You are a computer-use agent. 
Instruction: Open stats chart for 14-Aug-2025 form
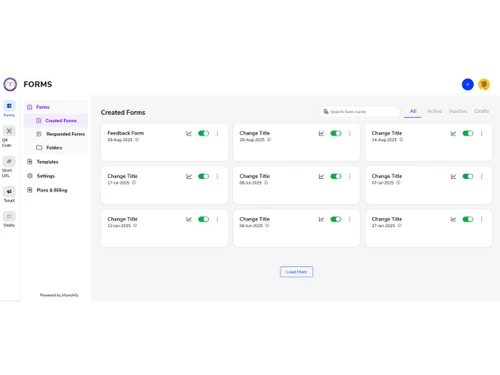(x=453, y=133)
